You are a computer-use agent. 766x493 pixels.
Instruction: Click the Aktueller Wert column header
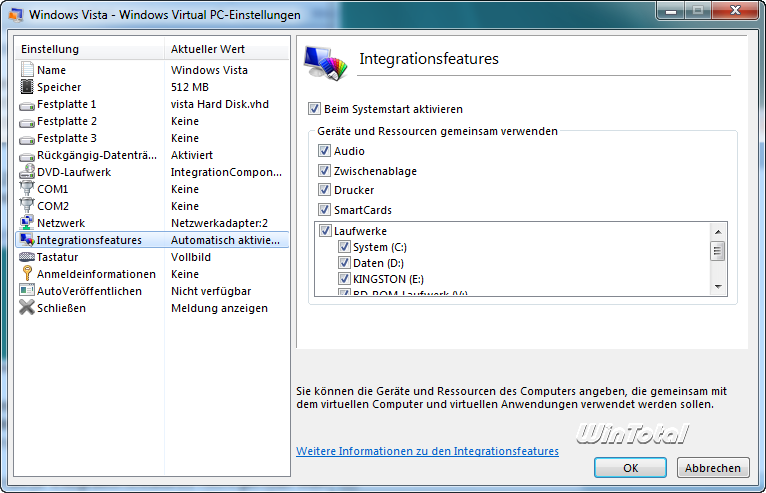[x=227, y=49]
